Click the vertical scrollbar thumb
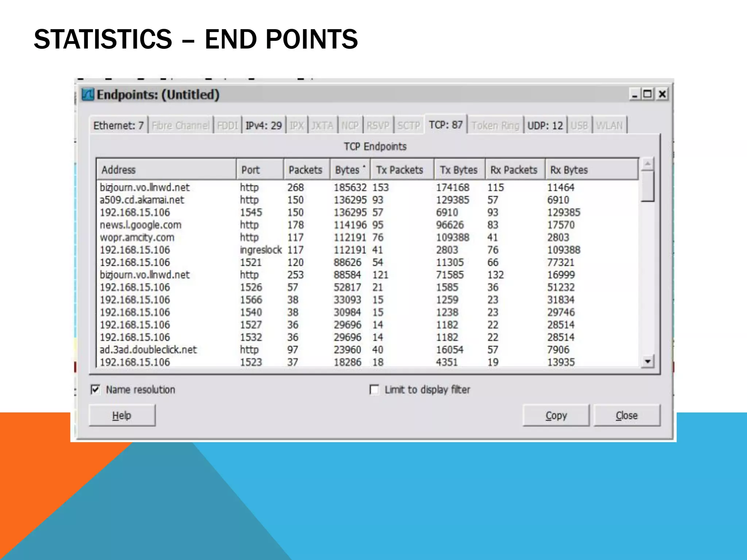Viewport: 747px width, 560px height. click(x=647, y=186)
